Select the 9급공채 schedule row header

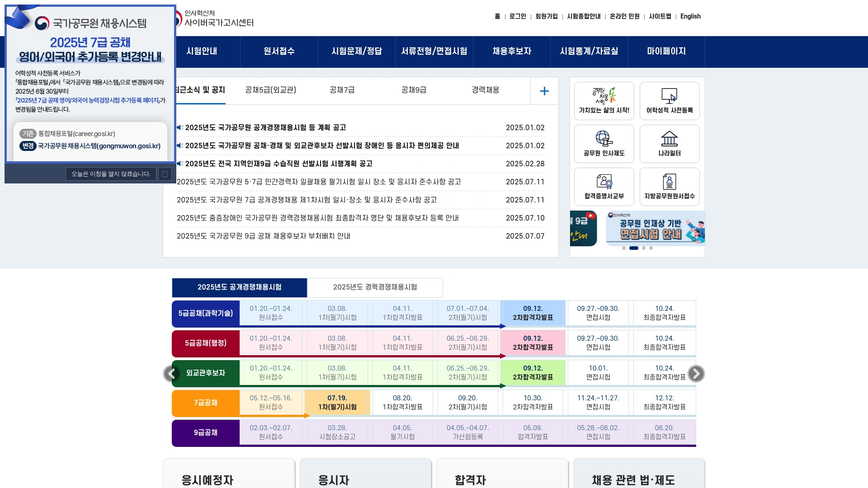coord(206,432)
